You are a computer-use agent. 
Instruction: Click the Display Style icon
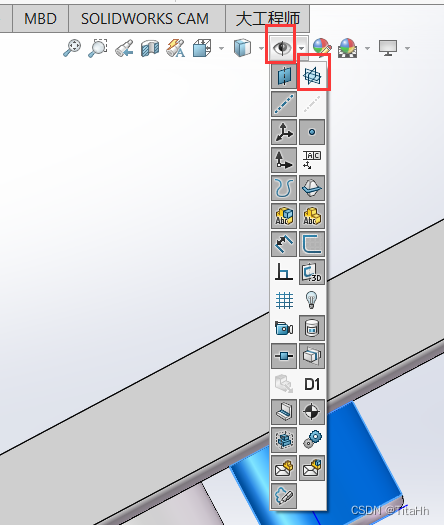(x=242, y=48)
